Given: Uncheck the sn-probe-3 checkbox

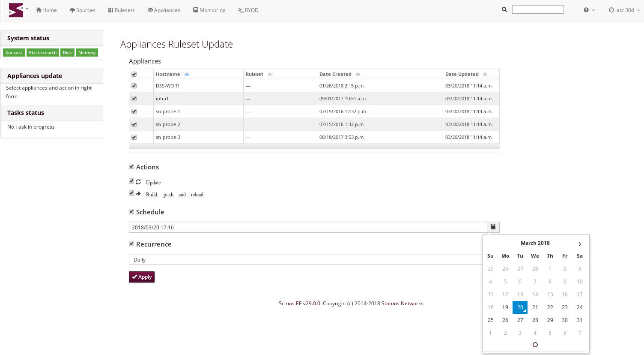Looking at the screenshot, I should tap(134, 137).
